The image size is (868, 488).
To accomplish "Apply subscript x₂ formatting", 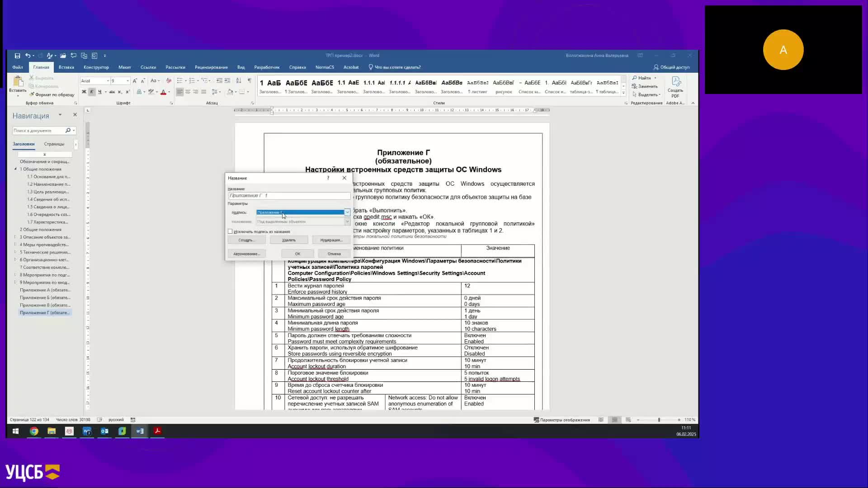I will point(120,92).
